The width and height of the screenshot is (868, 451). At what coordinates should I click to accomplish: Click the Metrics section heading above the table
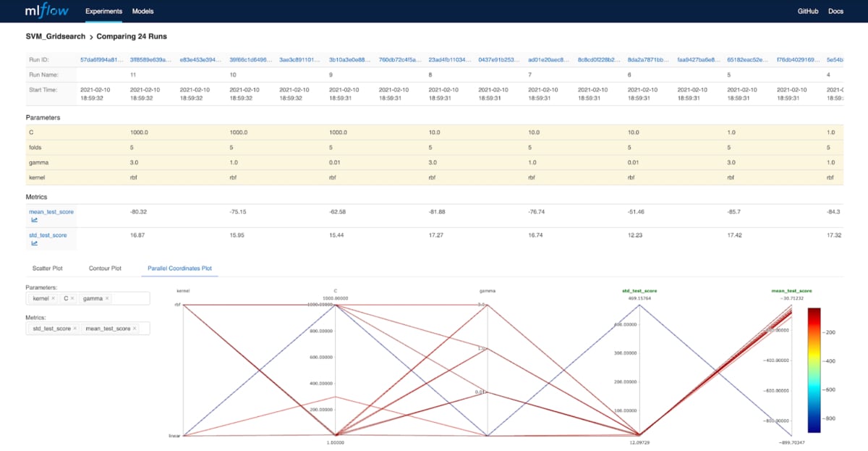[x=37, y=196]
